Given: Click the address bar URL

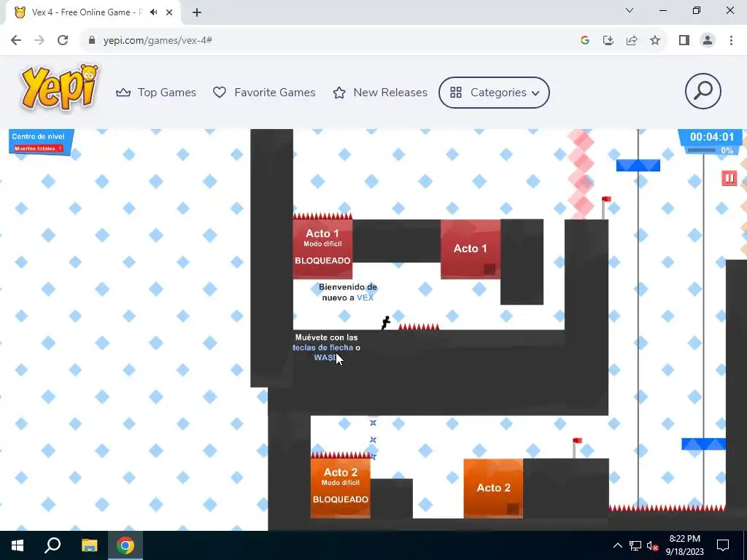Looking at the screenshot, I should (x=158, y=41).
